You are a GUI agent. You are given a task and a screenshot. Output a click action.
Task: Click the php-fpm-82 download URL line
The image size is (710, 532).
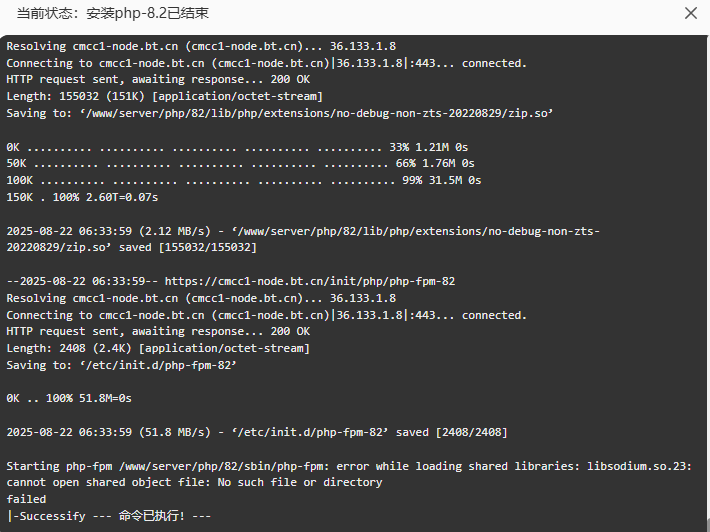[230, 281]
